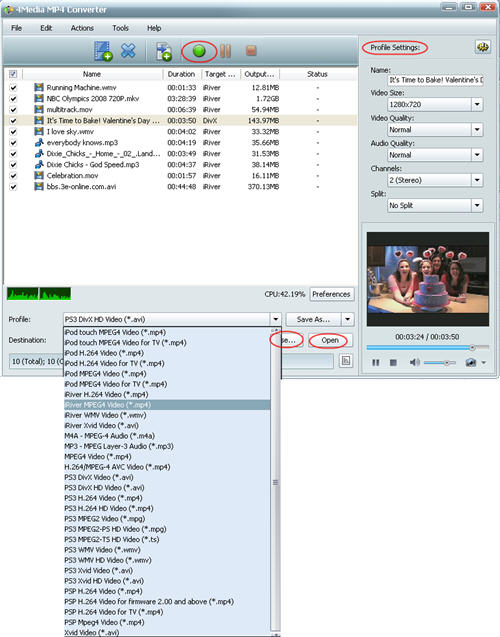This screenshot has height=637, width=500.
Task: Stop the preview video playback
Action: point(393,362)
